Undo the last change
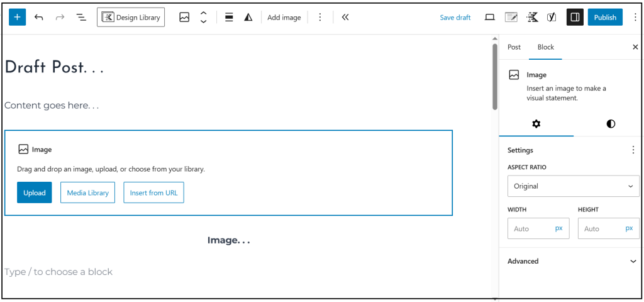Viewport: 644px width, 302px height. click(x=39, y=17)
